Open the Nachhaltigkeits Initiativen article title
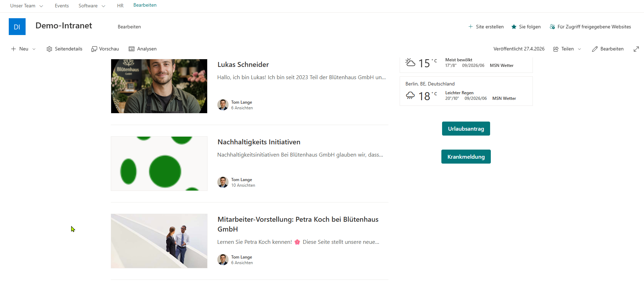 click(x=259, y=142)
